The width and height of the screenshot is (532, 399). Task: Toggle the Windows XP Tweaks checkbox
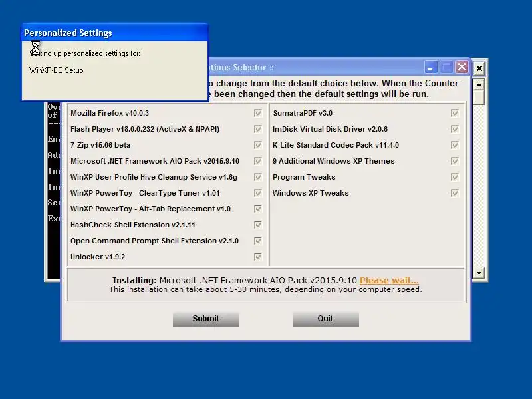tap(454, 193)
